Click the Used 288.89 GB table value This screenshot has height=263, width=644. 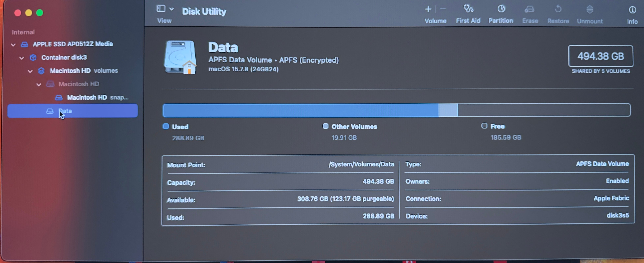pyautogui.click(x=378, y=216)
